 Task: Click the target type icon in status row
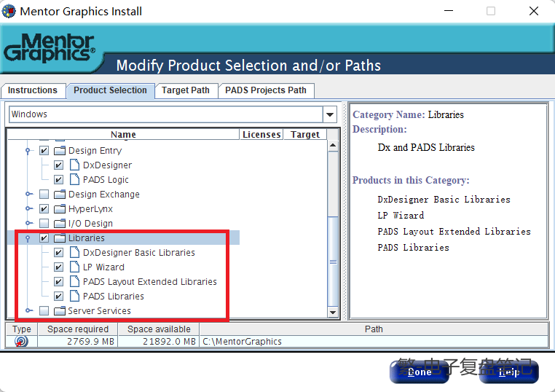21,342
